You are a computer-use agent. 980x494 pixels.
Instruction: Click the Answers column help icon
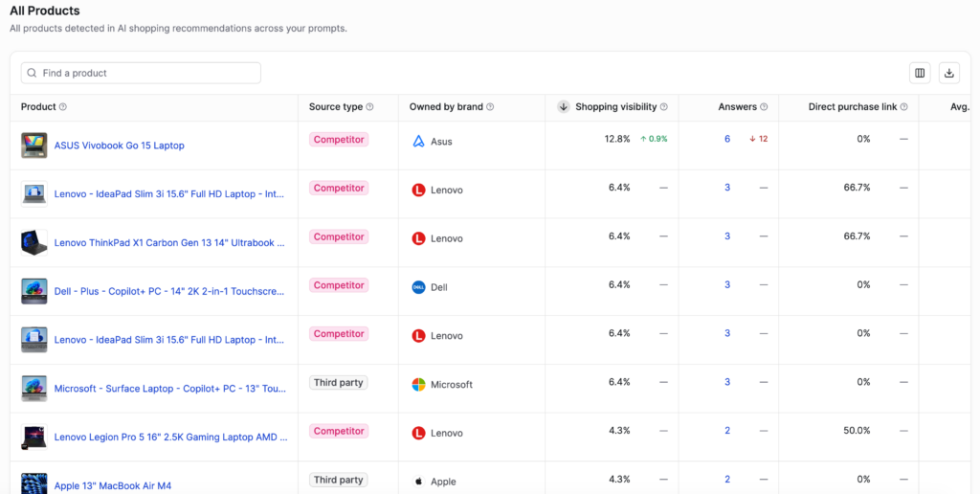(764, 107)
